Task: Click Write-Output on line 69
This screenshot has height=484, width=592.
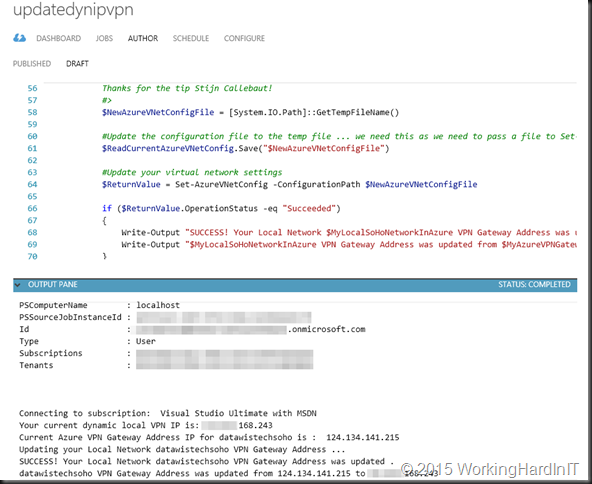Action: (150, 245)
